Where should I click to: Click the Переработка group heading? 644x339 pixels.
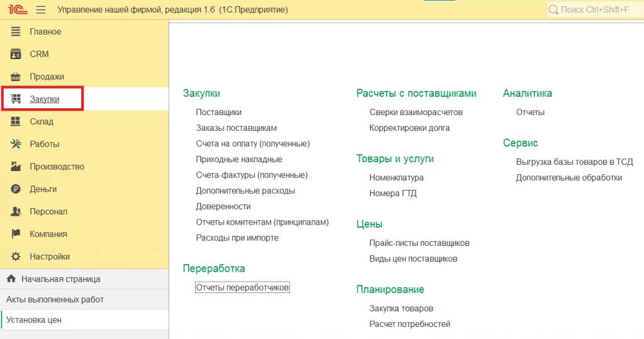click(x=214, y=269)
